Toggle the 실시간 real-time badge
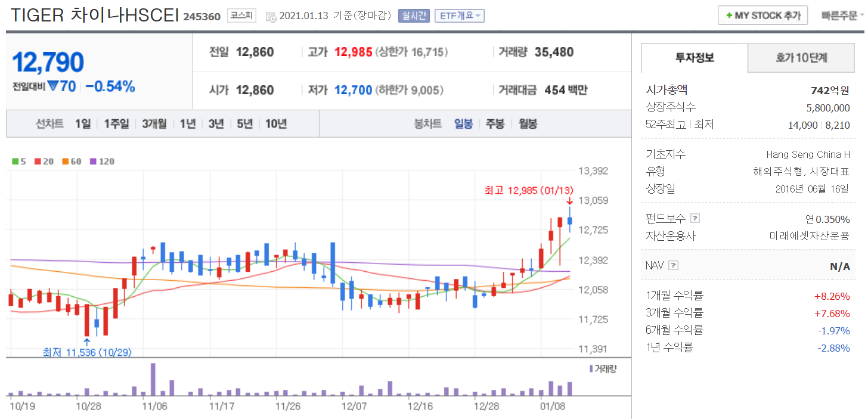The height and width of the screenshot is (419, 868). point(414,16)
